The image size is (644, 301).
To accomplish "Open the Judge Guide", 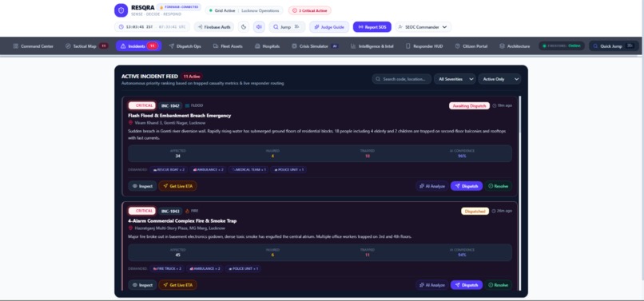I will click(x=329, y=27).
